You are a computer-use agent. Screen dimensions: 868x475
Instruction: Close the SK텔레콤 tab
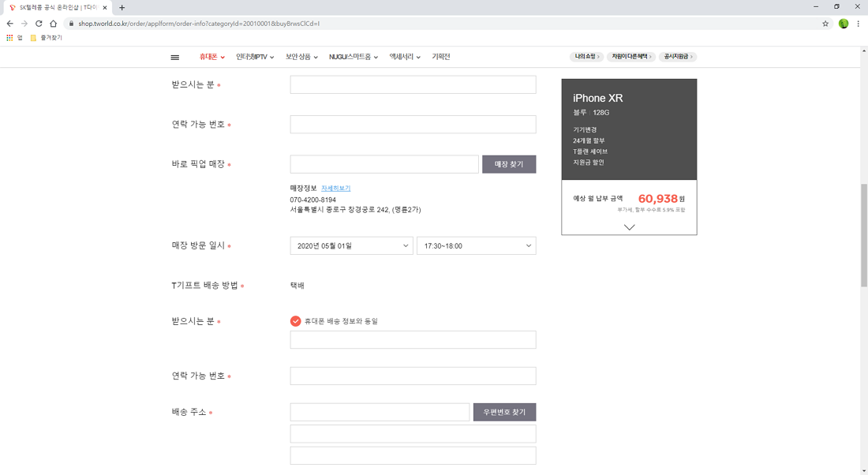click(105, 8)
